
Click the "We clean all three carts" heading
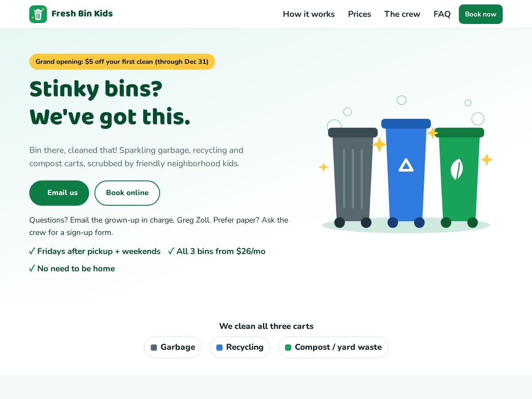tap(266, 326)
